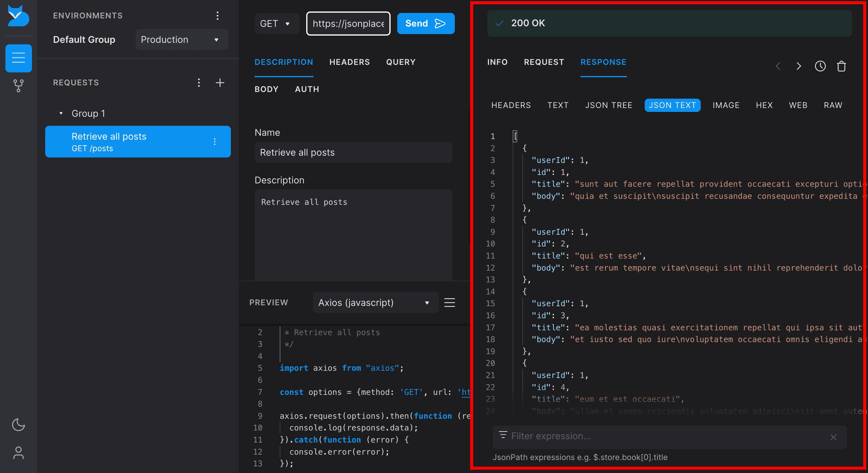Select the JSON Text view
This screenshot has width=868, height=473.
(672, 105)
